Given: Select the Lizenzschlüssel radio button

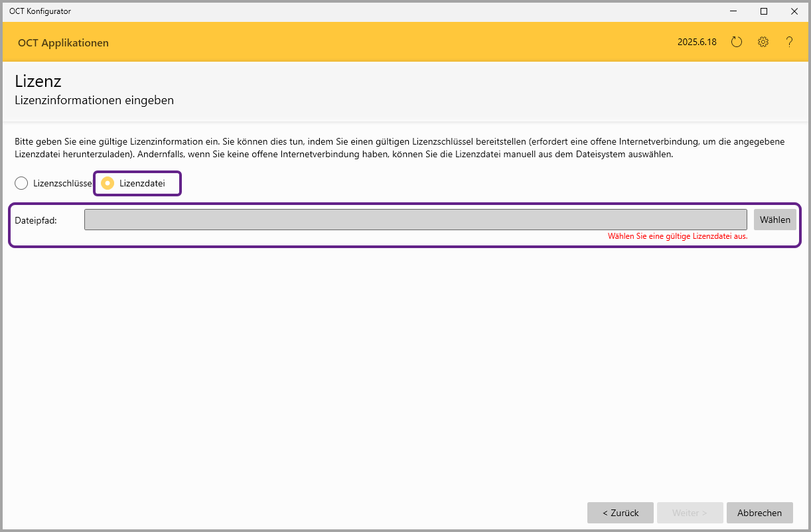Looking at the screenshot, I should (21, 183).
